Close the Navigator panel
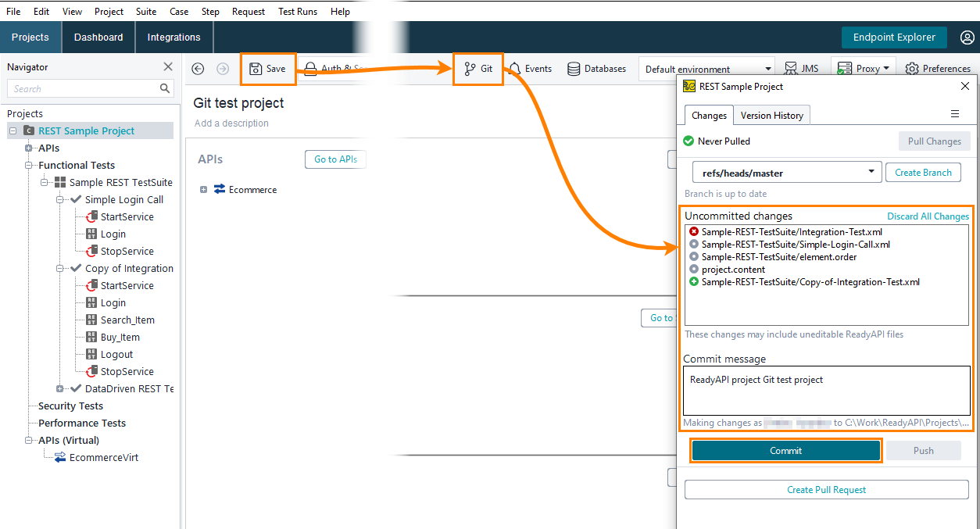The height and width of the screenshot is (529, 980). click(x=168, y=67)
